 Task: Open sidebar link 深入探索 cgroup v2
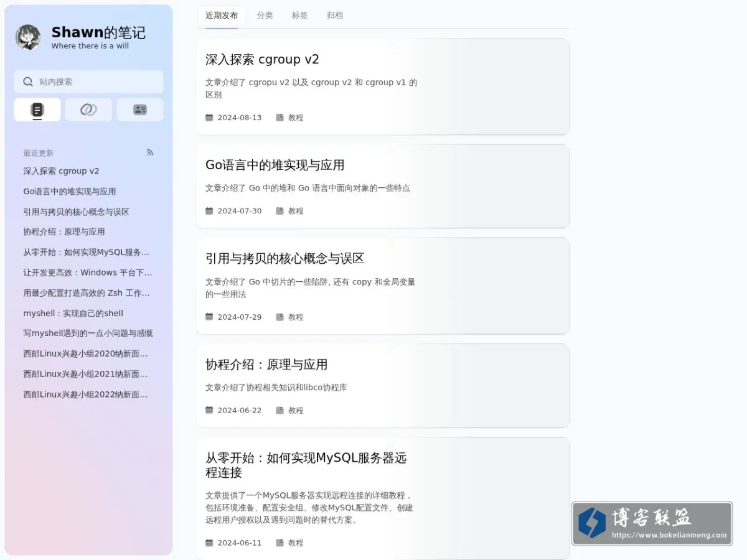click(x=61, y=171)
